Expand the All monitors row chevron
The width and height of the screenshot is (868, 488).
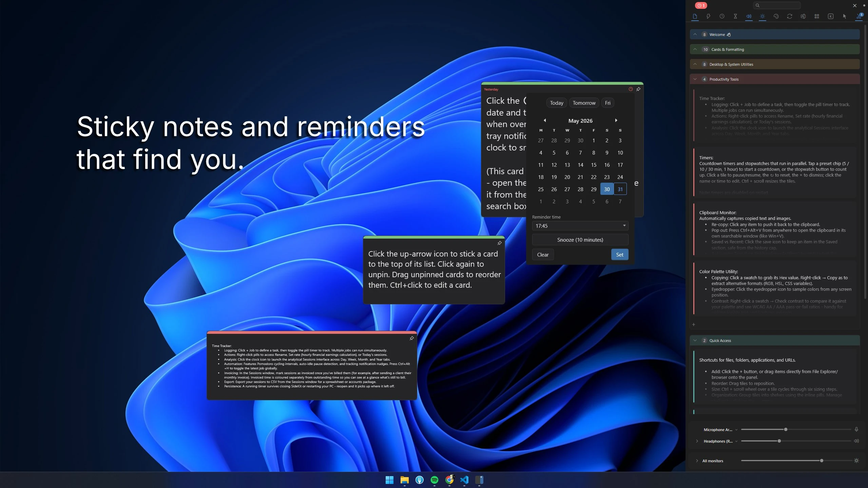(697, 461)
